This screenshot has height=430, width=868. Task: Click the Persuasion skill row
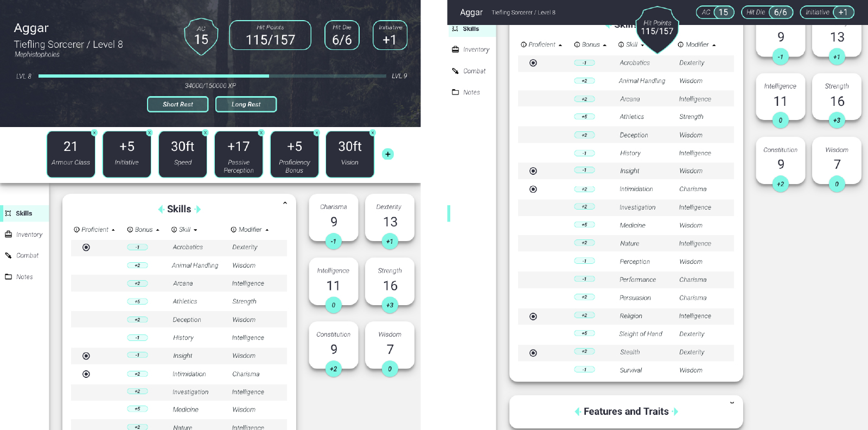(x=635, y=298)
